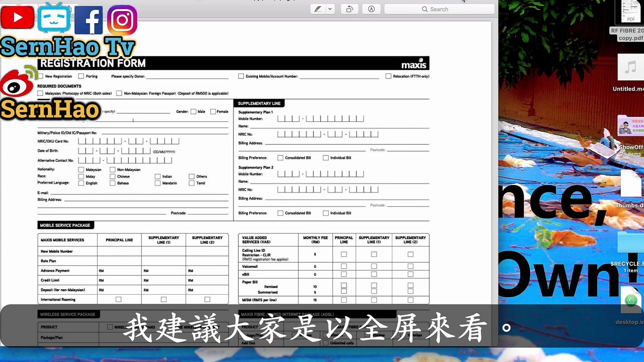Check Voicemail box for Supplementary Line (2)
Screen dimensions: 644x362
(411, 266)
